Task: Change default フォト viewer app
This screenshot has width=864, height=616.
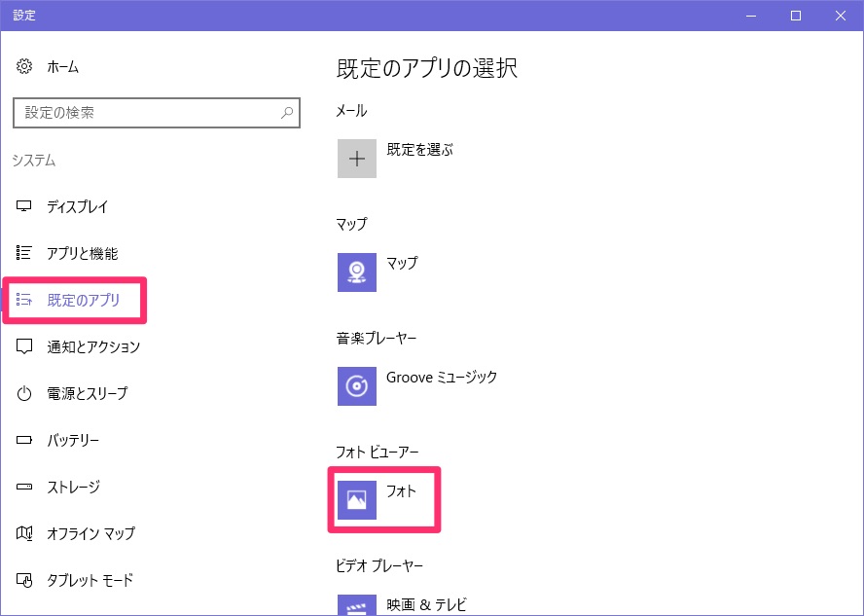Action: point(401,490)
